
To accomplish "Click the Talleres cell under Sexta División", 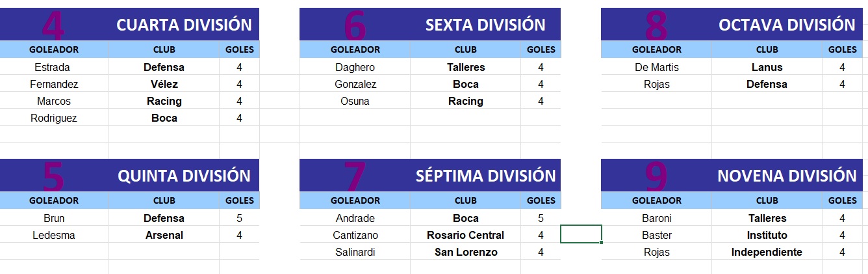I will point(465,67).
